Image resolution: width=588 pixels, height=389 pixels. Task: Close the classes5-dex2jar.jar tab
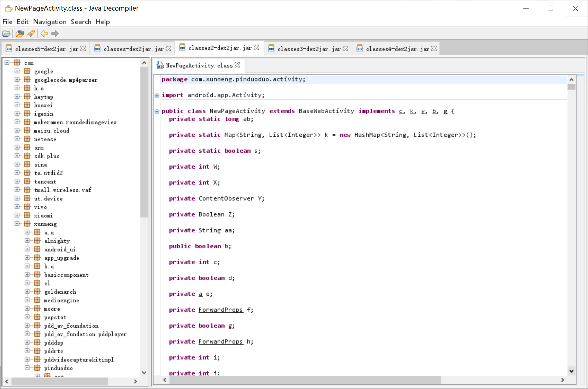tap(83, 48)
